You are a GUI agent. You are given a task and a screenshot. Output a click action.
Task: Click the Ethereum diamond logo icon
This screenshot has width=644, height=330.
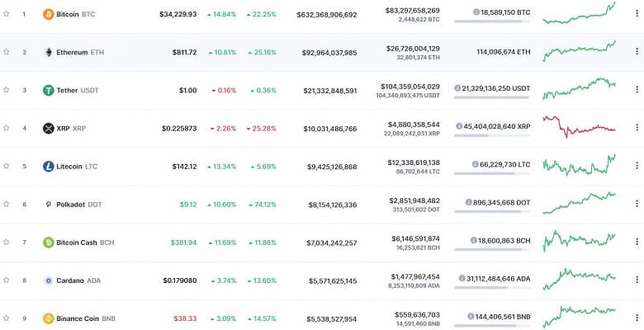point(48,52)
